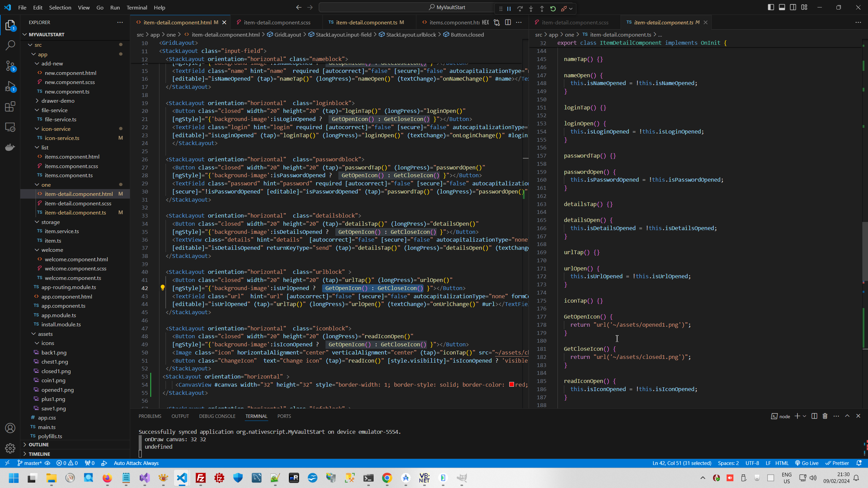This screenshot has width=868, height=488.
Task: Open the terminal profile dropdown
Action: (x=804, y=416)
